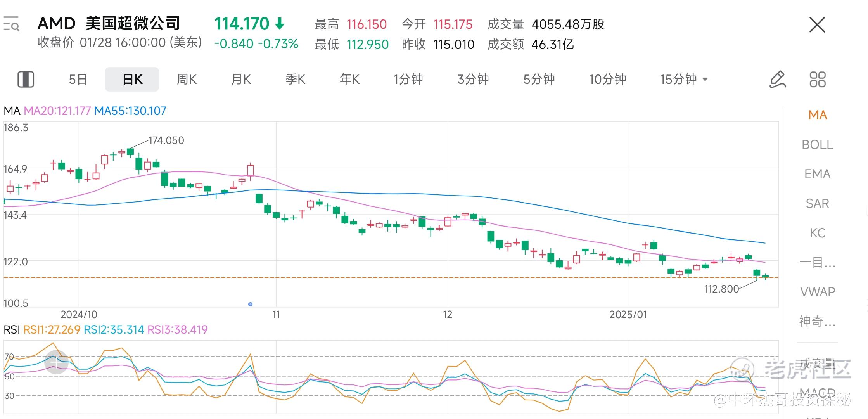Click the -0.840 -0.73% change text
The height and width of the screenshot is (419, 868).
256,44
